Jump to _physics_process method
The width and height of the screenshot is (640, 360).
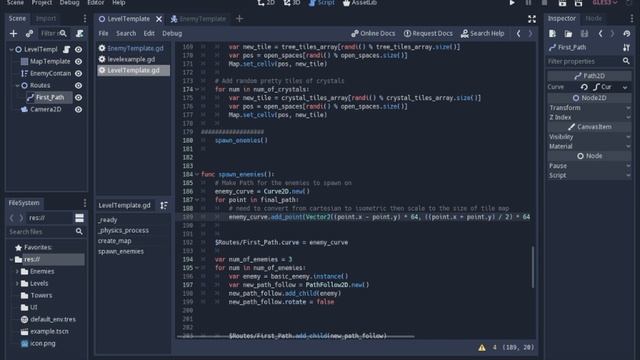(123, 230)
